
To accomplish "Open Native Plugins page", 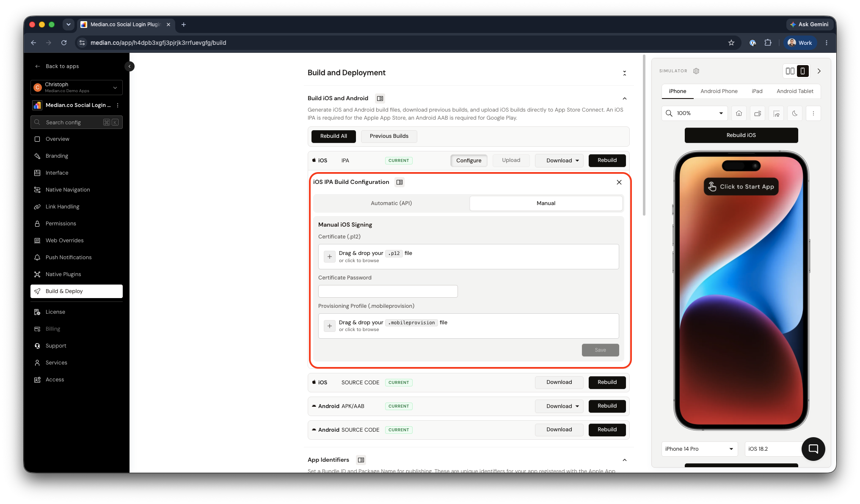I will (x=77, y=274).
